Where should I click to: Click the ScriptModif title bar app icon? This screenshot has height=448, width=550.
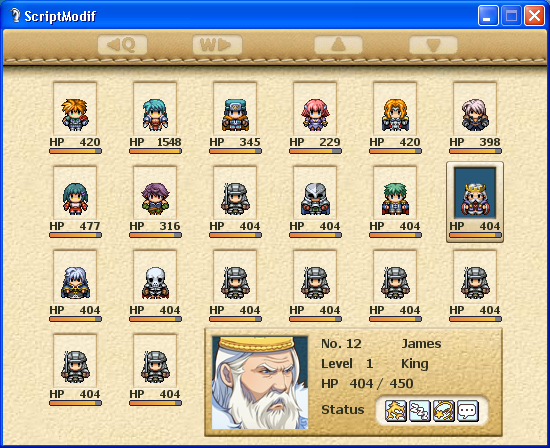[14, 15]
